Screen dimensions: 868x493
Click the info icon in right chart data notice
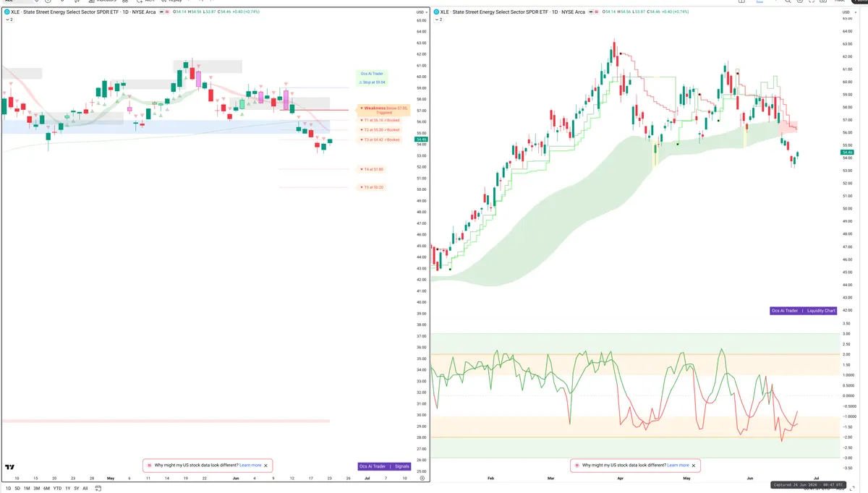[x=577, y=466]
